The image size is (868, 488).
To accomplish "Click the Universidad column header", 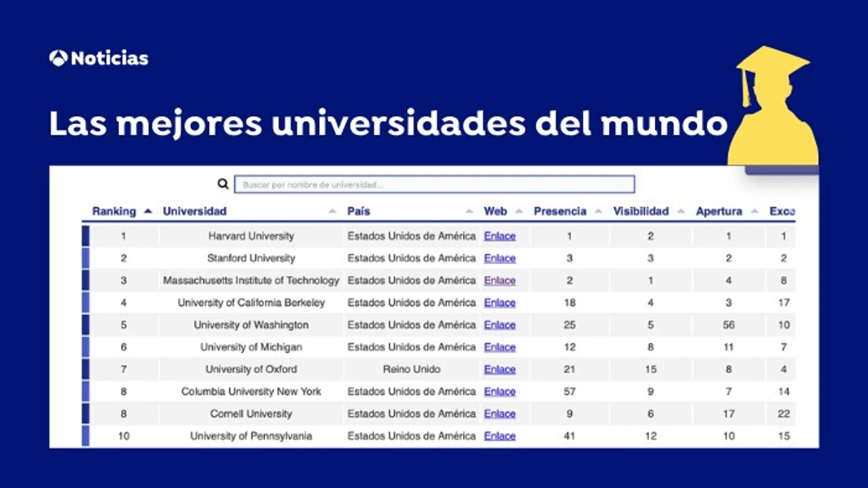I will click(196, 211).
